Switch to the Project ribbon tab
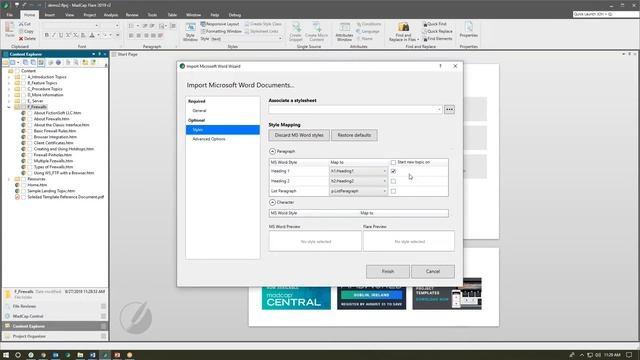The height and width of the screenshot is (360, 640). pos(90,15)
